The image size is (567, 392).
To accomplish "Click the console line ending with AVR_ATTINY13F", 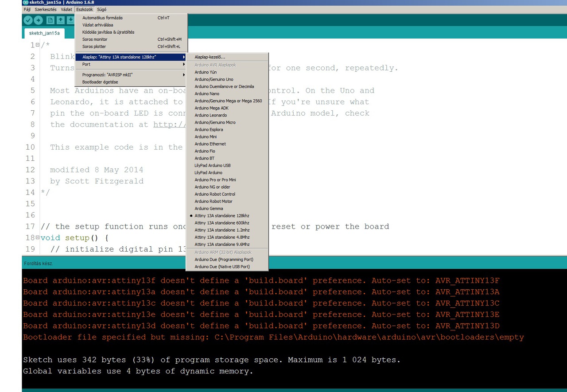I will click(x=261, y=280).
